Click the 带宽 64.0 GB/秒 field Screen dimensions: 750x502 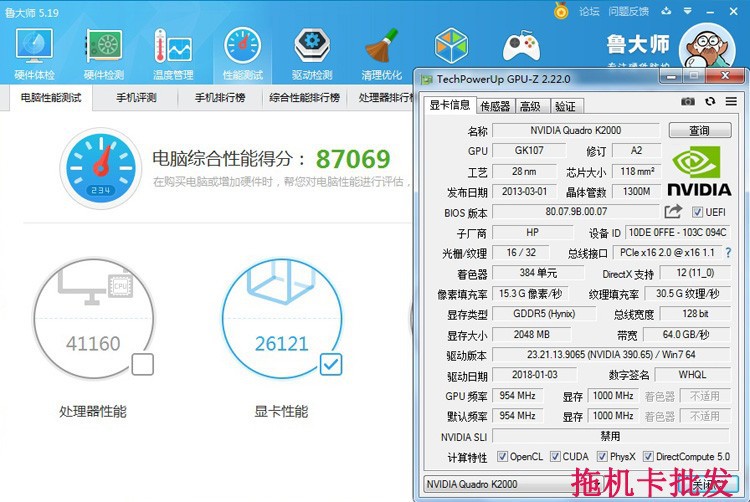click(x=687, y=334)
